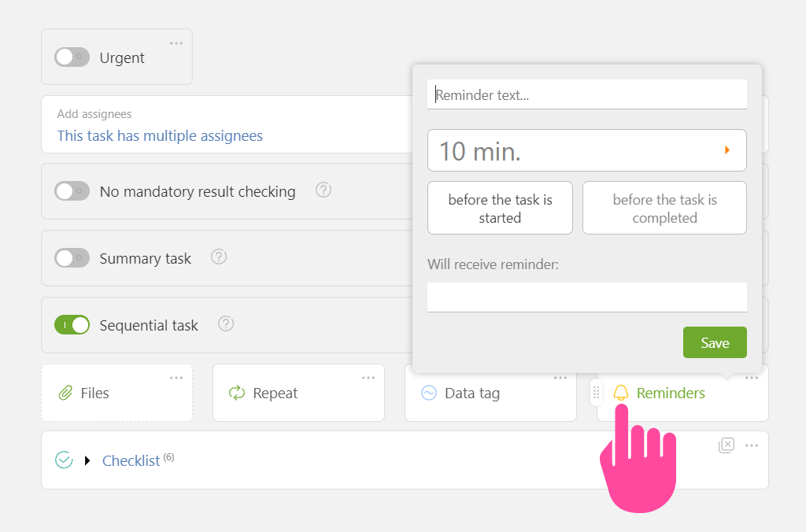Image resolution: width=806 pixels, height=532 pixels.
Task: Open the 'This task has multiple assignees' link
Action: pos(160,135)
